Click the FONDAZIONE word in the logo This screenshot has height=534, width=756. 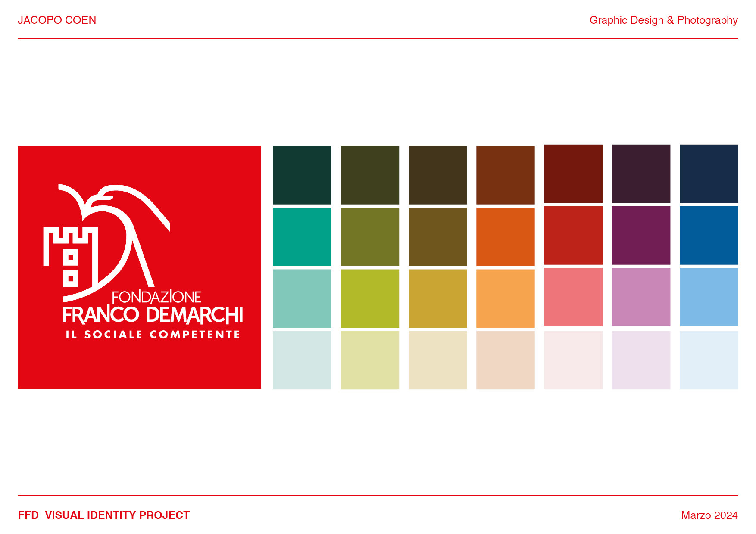click(x=156, y=297)
